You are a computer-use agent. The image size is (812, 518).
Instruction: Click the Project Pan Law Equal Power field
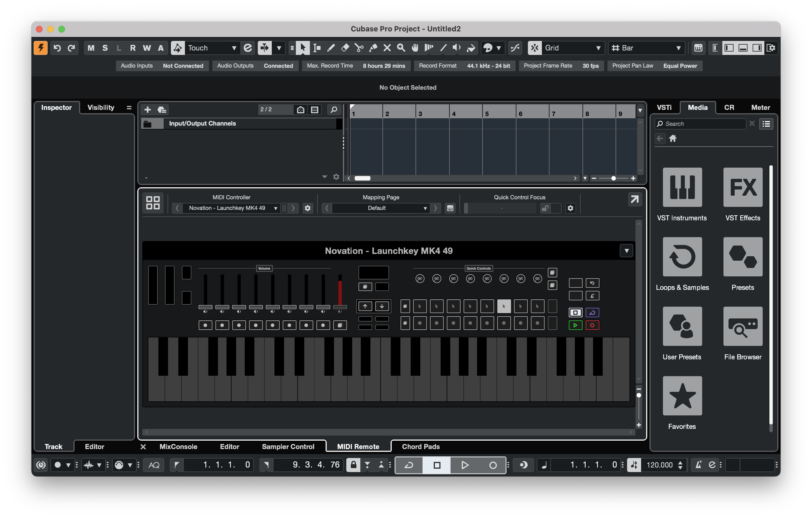[x=655, y=66]
